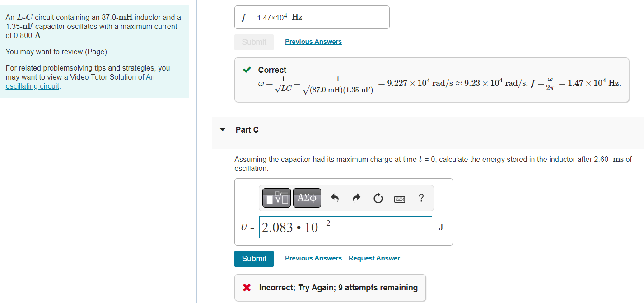This screenshot has width=644, height=303.
Task: Redo the answer edit
Action: (x=356, y=198)
